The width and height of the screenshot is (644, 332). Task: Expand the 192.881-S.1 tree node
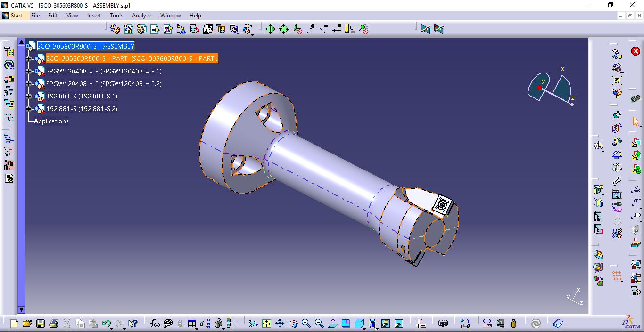29,96
